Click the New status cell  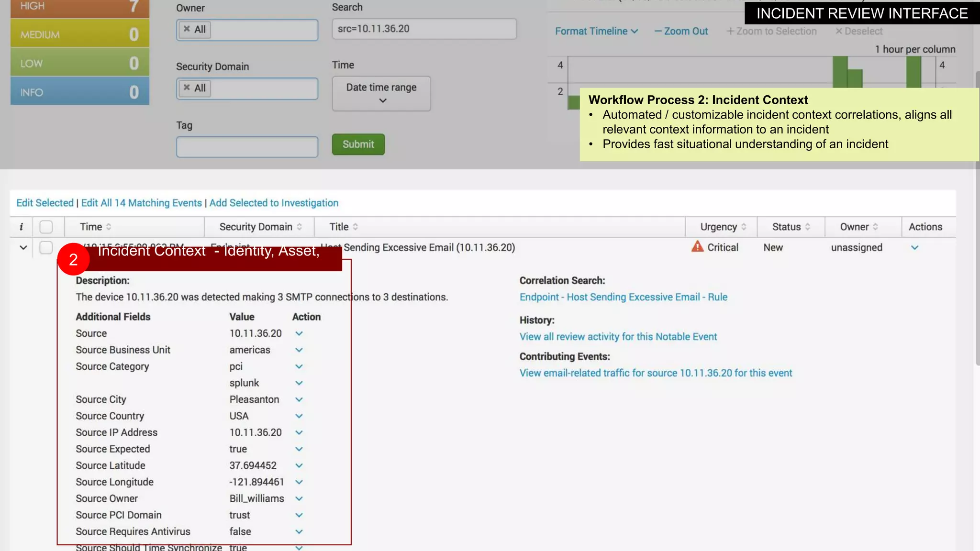(x=773, y=247)
